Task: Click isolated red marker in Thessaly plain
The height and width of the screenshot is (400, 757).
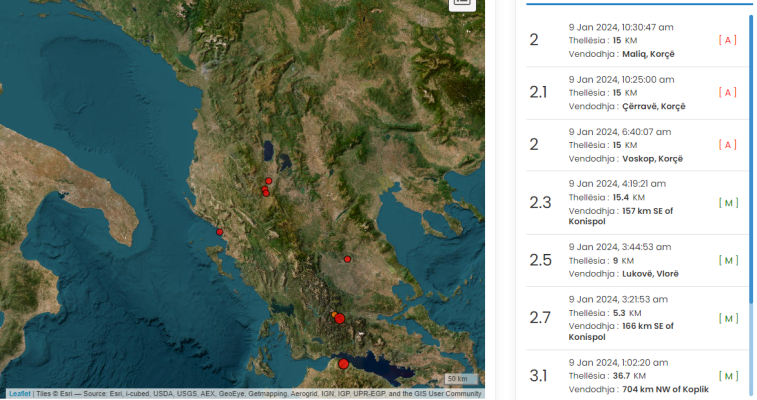Action: coord(347,259)
